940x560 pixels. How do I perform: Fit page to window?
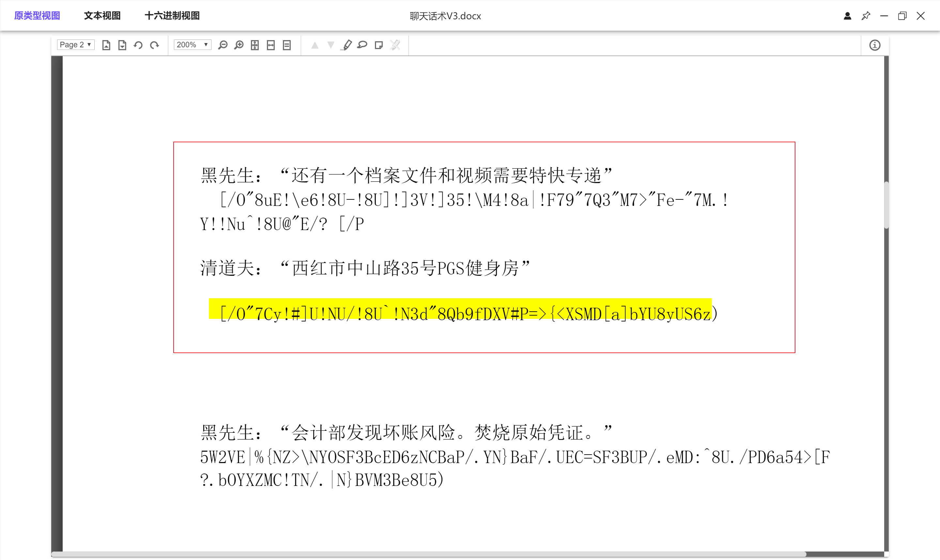pos(255,45)
